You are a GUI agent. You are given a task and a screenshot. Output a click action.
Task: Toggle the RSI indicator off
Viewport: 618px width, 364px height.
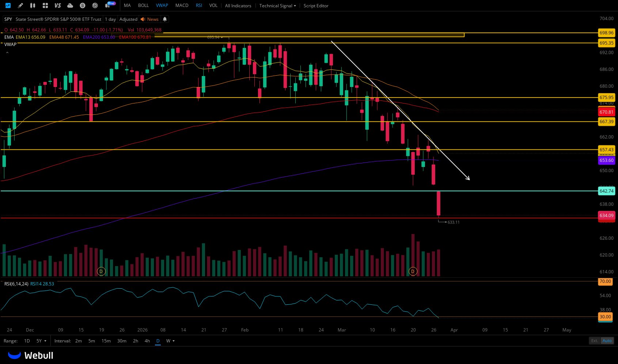[x=199, y=5]
